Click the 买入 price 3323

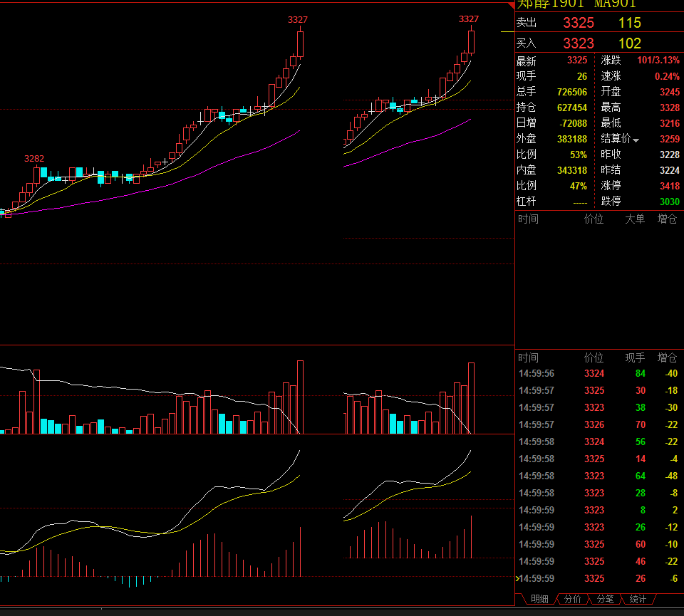tap(578, 43)
